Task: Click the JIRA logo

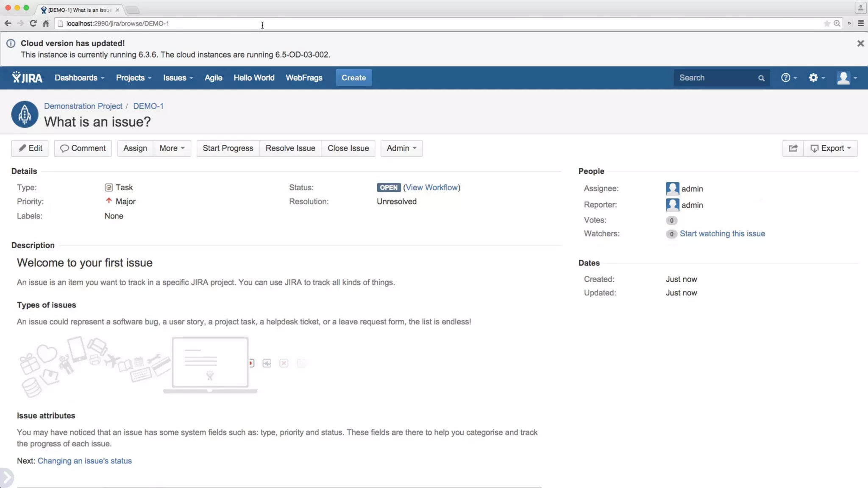Action: 27,78
